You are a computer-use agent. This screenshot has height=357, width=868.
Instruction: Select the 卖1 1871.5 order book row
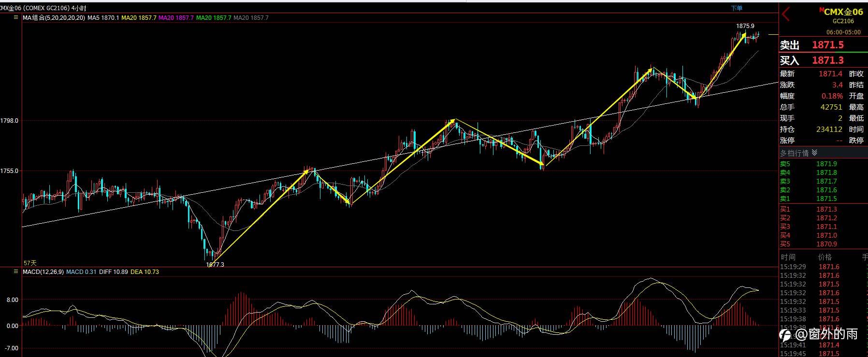824,199
